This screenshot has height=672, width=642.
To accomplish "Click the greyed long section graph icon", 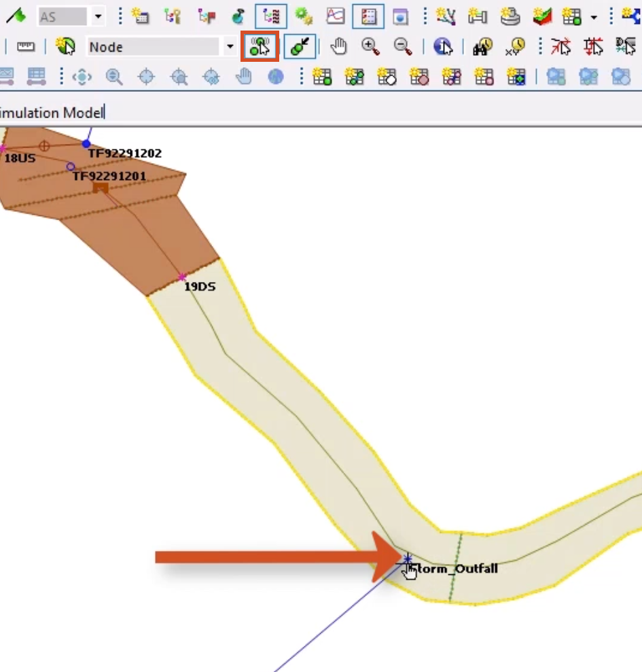I will tap(6, 77).
